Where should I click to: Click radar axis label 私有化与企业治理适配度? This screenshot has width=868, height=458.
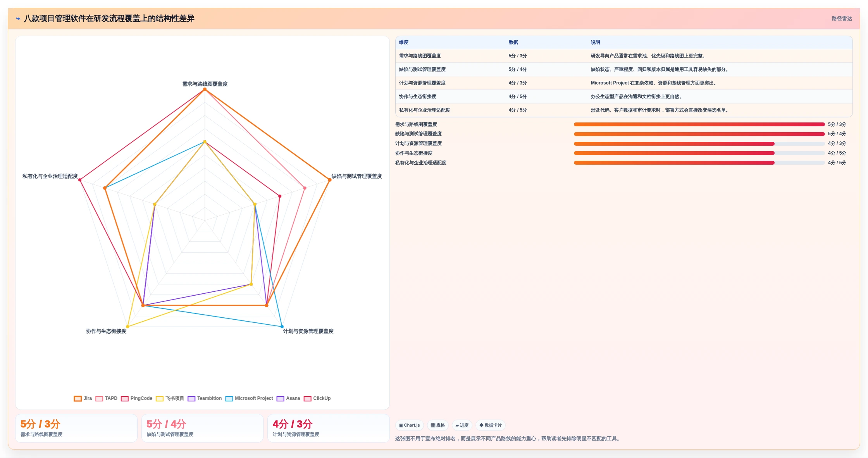50,176
